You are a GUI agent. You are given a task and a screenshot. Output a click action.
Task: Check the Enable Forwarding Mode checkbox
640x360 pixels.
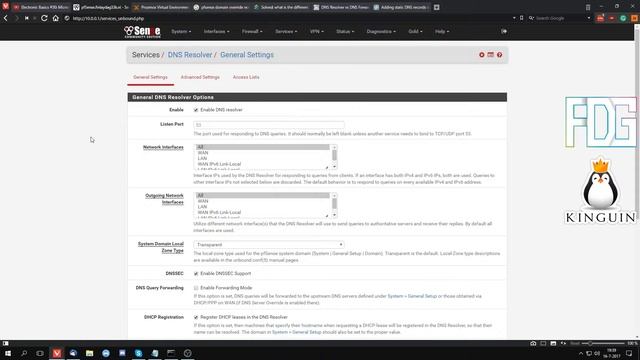(196, 288)
